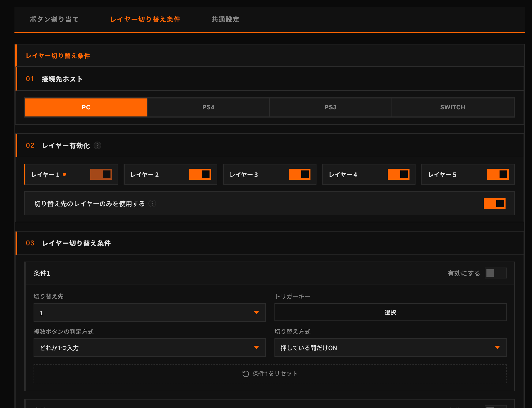Select PS4 as connection host
The image size is (532, 408).
tap(208, 107)
